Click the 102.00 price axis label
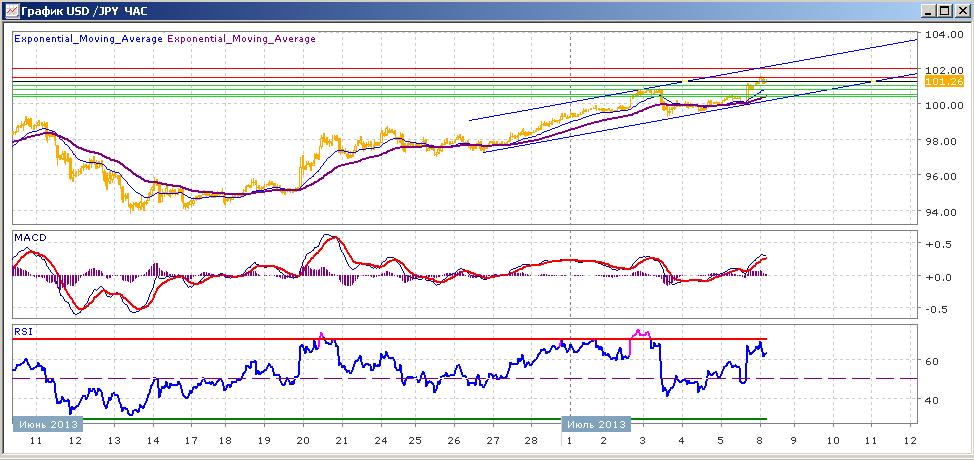Screen dimensions: 974x460 pos(944,70)
